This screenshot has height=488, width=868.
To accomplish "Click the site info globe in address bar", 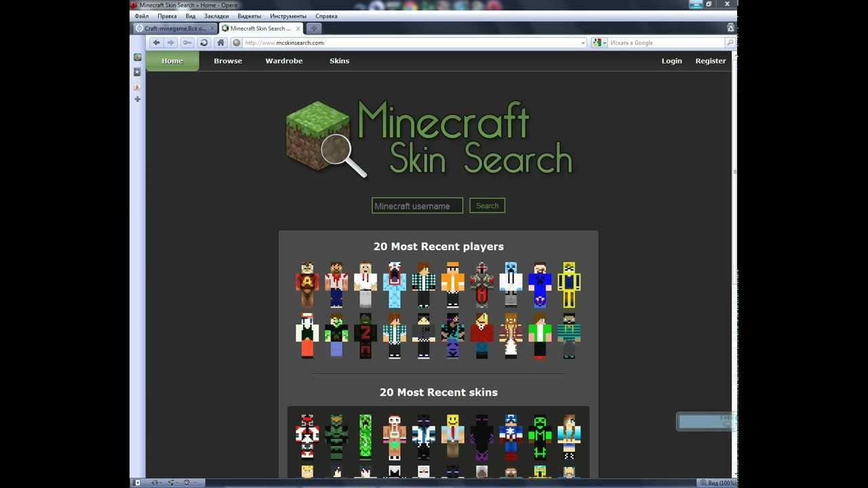I will point(237,43).
